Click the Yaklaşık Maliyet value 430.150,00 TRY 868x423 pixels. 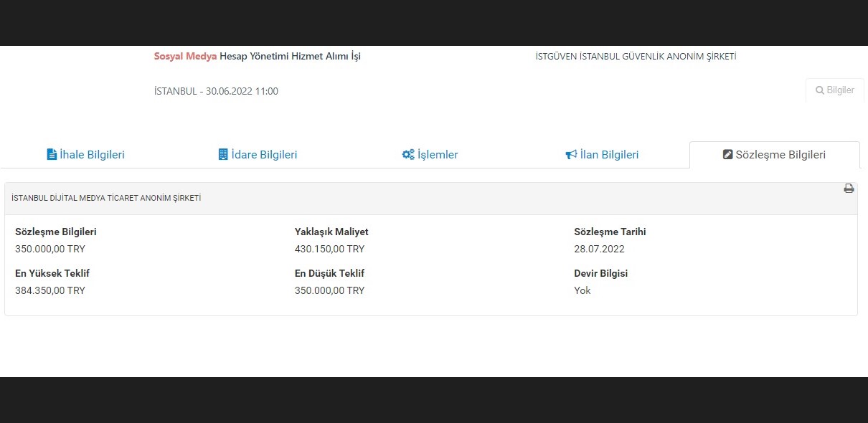click(329, 249)
